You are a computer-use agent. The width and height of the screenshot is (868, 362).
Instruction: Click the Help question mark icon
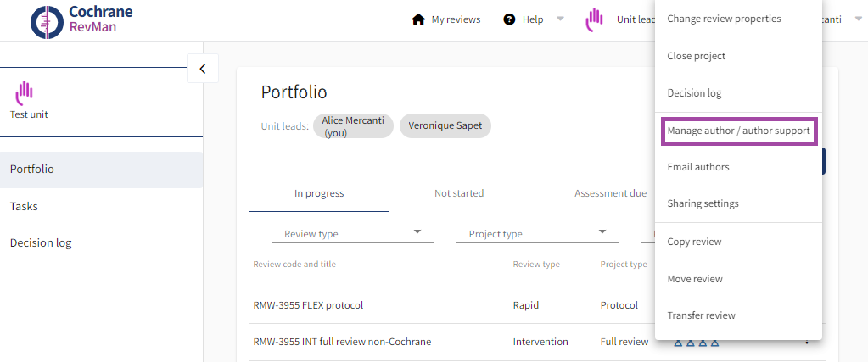(509, 19)
